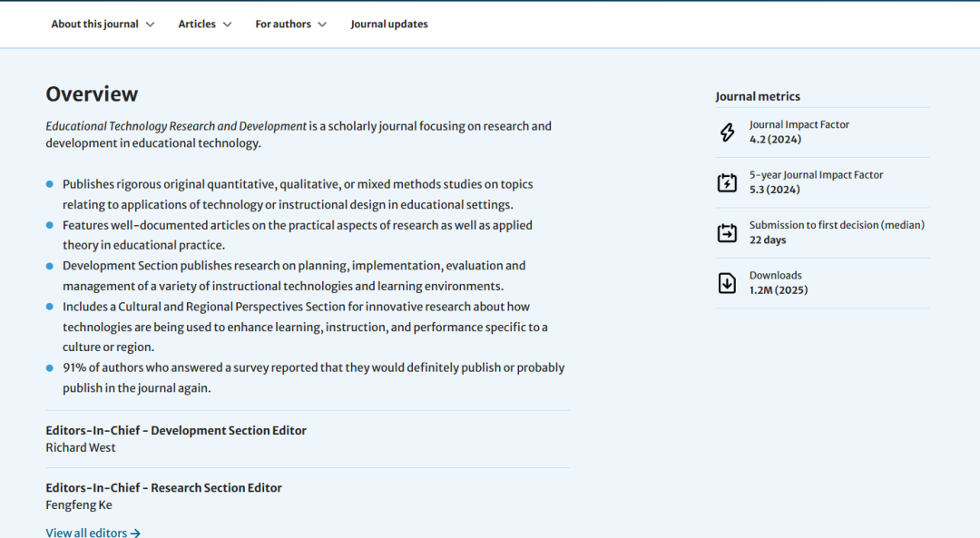980x538 pixels.
Task: Click editor name Richard West
Action: click(81, 447)
